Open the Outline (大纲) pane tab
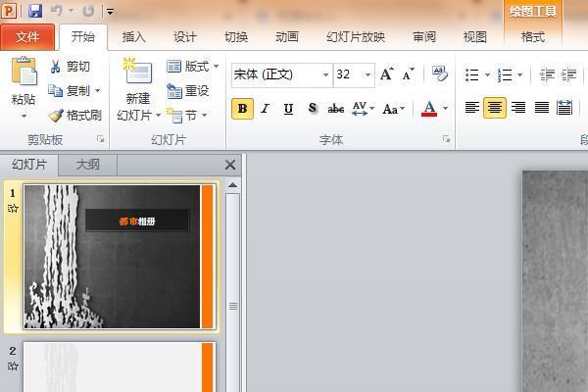 (88, 165)
